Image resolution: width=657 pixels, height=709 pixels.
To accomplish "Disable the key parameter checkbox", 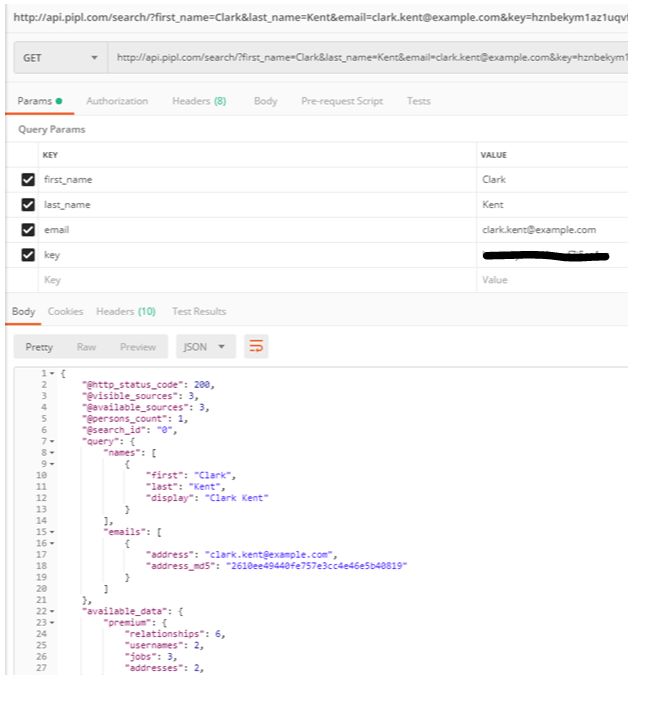I will point(28,255).
